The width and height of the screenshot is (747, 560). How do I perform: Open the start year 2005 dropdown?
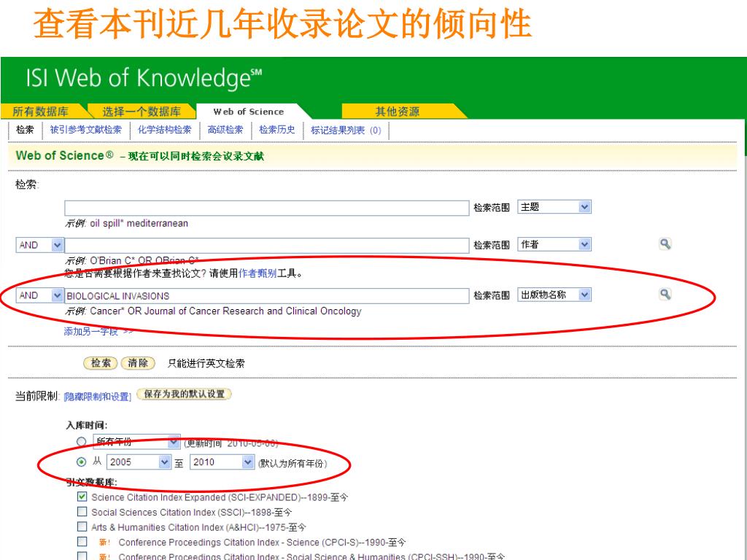(x=139, y=462)
